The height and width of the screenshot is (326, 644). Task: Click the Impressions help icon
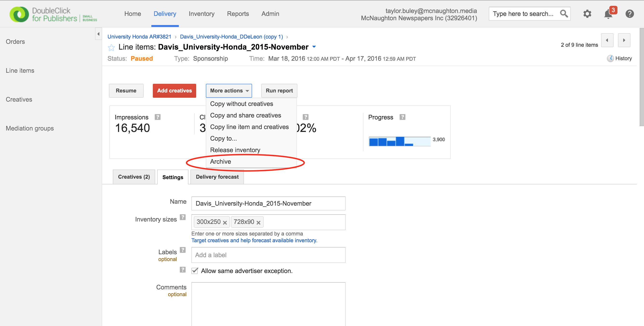[x=157, y=117]
